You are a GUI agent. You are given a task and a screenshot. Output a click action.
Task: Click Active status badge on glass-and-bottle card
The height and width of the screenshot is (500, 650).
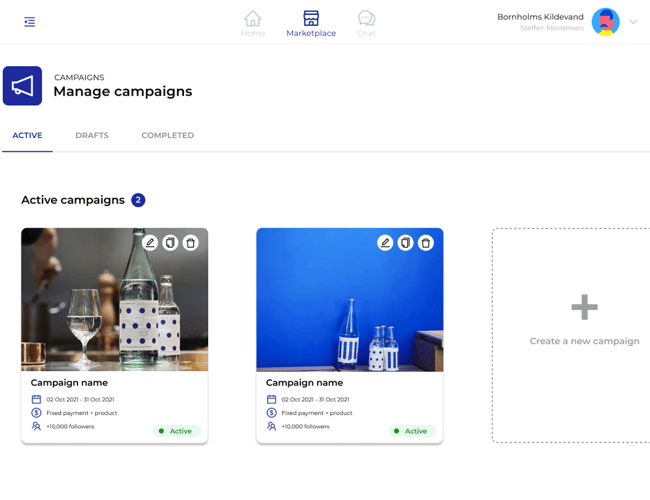coord(177,431)
